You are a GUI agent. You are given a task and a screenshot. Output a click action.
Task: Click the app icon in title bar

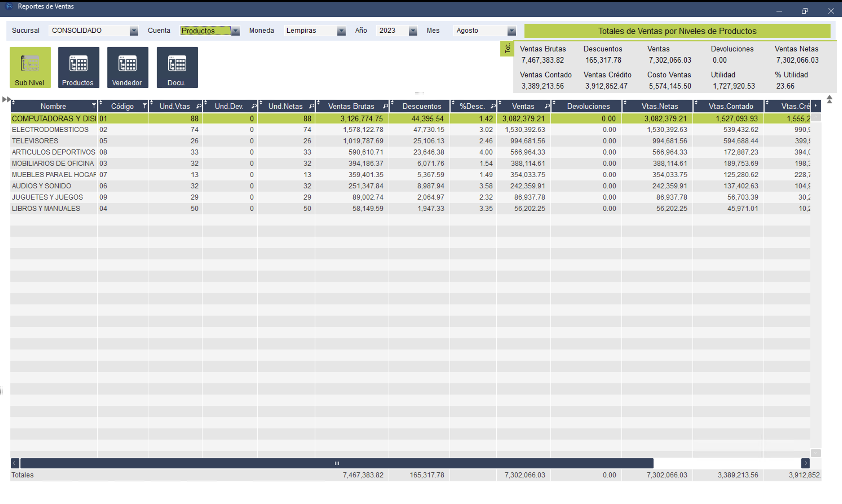click(x=9, y=6)
